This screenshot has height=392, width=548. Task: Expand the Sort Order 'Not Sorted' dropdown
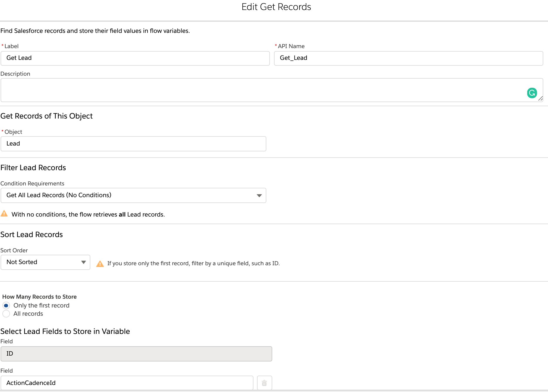click(45, 262)
